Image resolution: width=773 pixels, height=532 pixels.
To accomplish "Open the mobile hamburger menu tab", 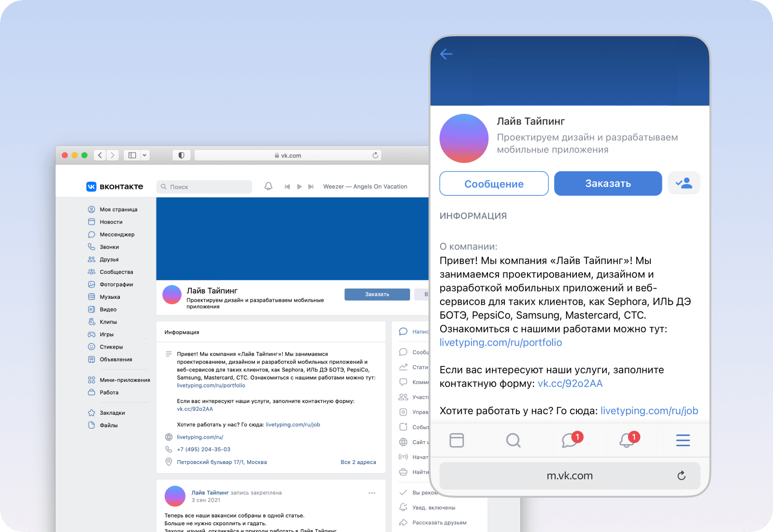I will [x=683, y=440].
